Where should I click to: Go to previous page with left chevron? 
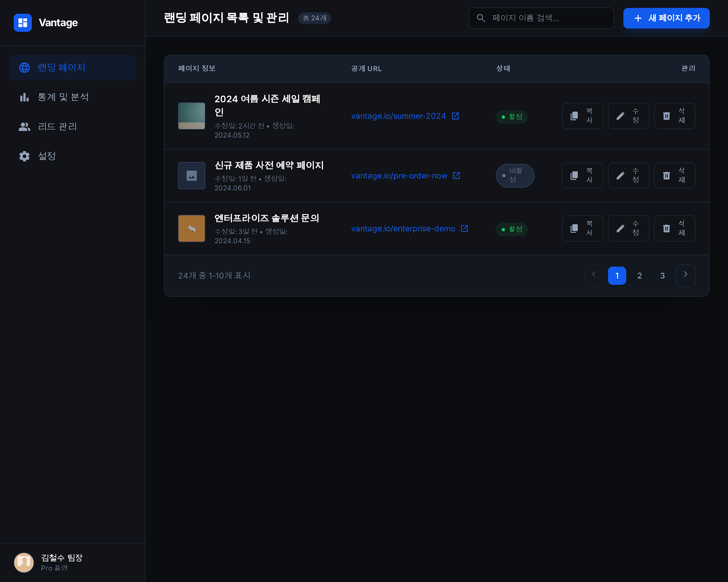point(593,275)
